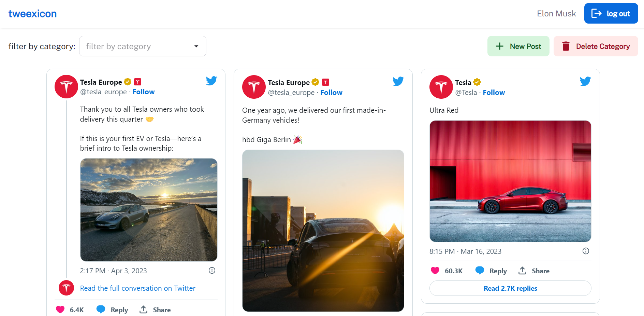Viewport: 644px width, 316px height.
Task: Click the Tesla Europe avatar on the Giga Berlin tweet
Action: (254, 87)
